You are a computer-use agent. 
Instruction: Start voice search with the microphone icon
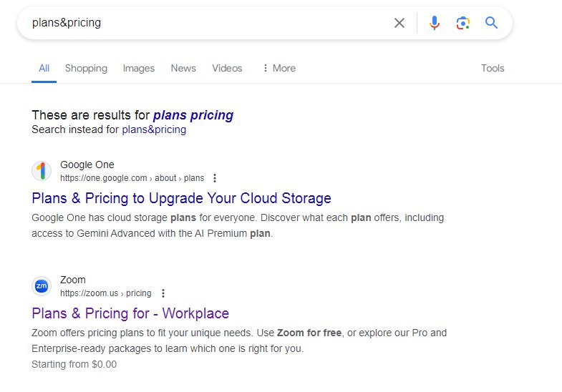[435, 23]
